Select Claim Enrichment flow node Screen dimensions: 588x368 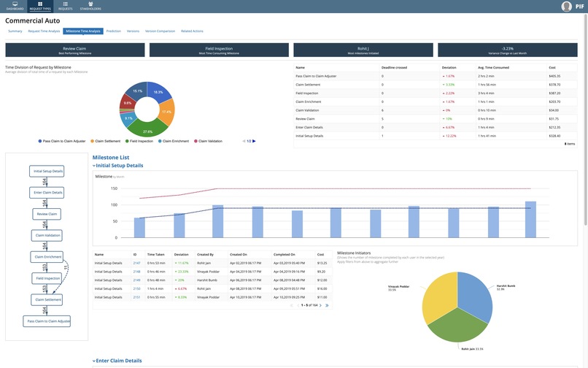pyautogui.click(x=47, y=257)
